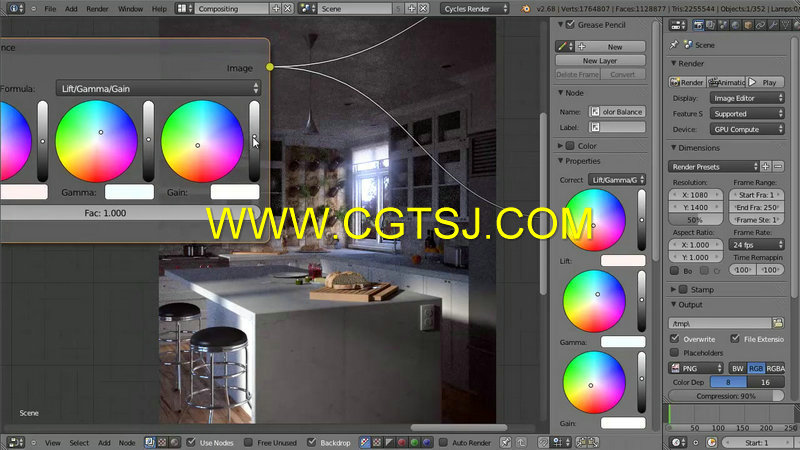Open the Display Image Editor dropdown
Image resolution: width=800 pixels, height=450 pixels.
[x=747, y=98]
